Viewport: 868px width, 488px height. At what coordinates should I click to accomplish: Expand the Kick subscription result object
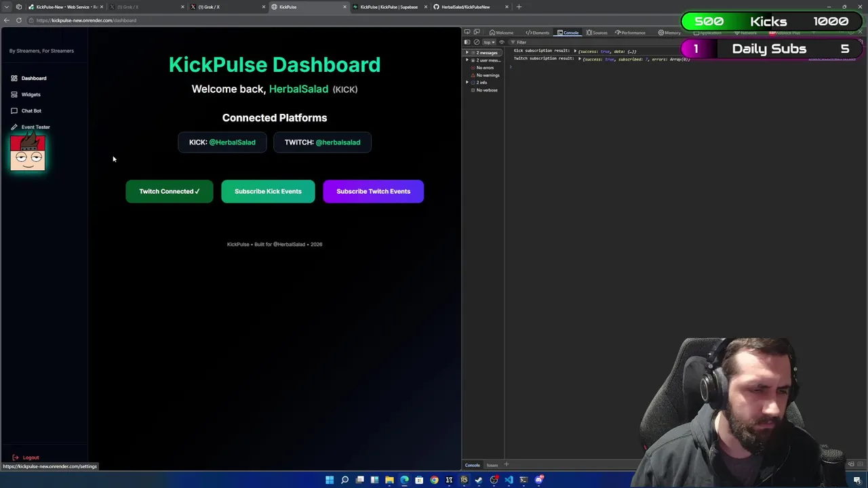[575, 51]
